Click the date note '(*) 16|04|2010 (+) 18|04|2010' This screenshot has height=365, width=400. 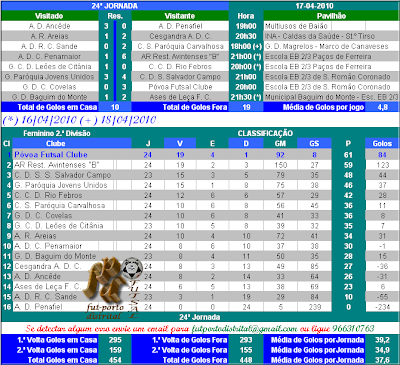[x=79, y=120]
